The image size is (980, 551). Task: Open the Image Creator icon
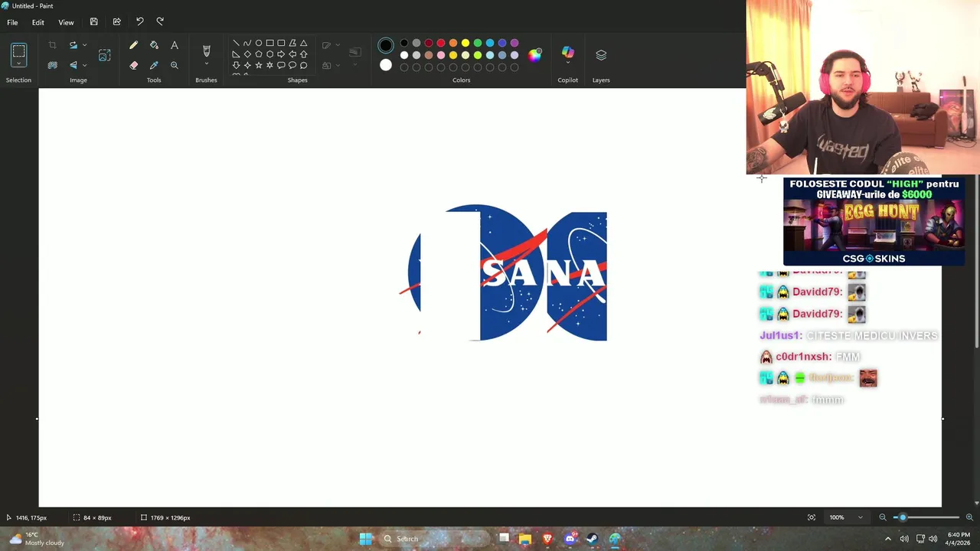(x=104, y=55)
